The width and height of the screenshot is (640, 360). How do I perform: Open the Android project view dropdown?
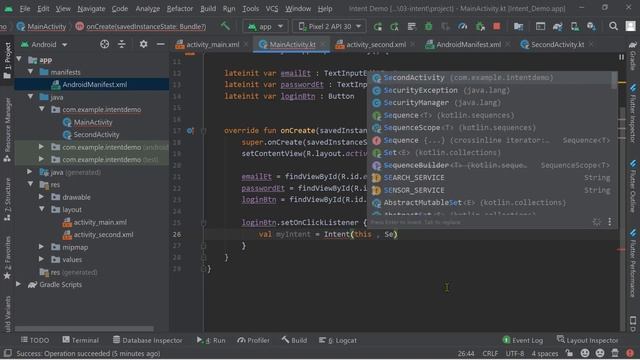[44, 44]
